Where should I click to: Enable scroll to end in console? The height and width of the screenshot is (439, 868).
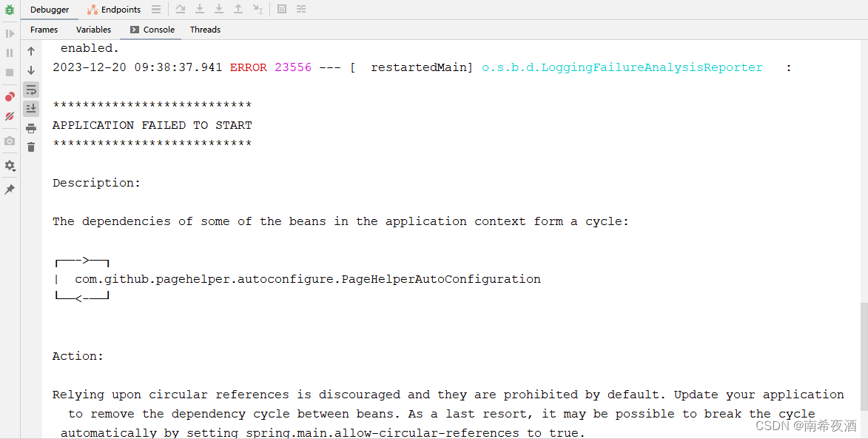[30, 108]
